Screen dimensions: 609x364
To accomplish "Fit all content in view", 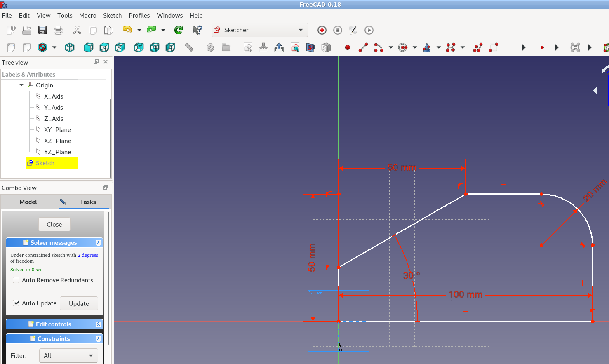I will point(11,47).
